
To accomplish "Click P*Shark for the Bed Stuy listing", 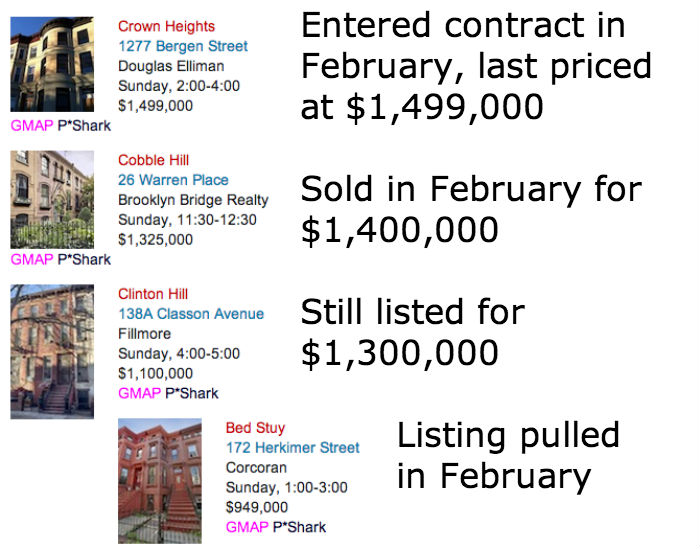I will (300, 527).
